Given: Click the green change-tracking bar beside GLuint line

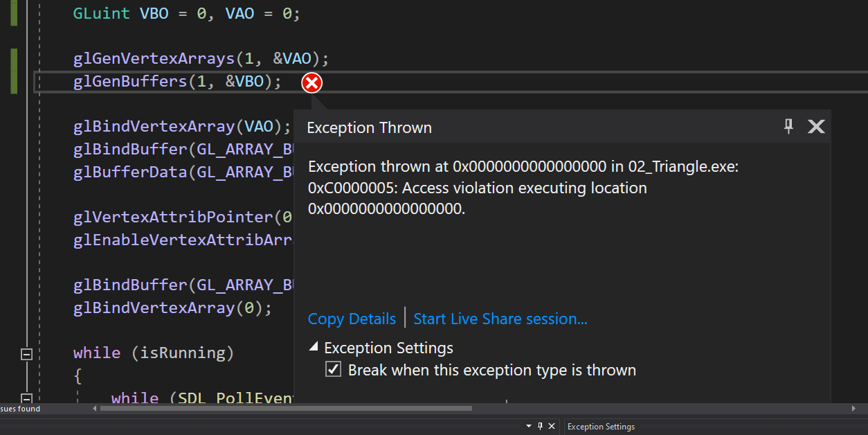Looking at the screenshot, I should 13,12.
